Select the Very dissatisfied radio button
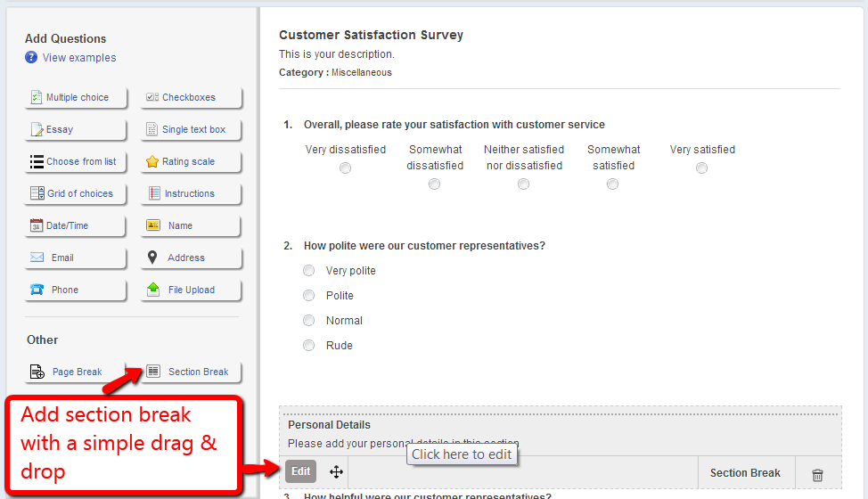 click(x=346, y=168)
